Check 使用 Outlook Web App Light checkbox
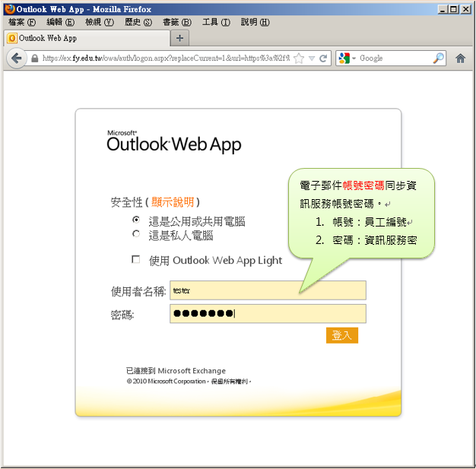The width and height of the screenshot is (476, 469). (x=135, y=259)
